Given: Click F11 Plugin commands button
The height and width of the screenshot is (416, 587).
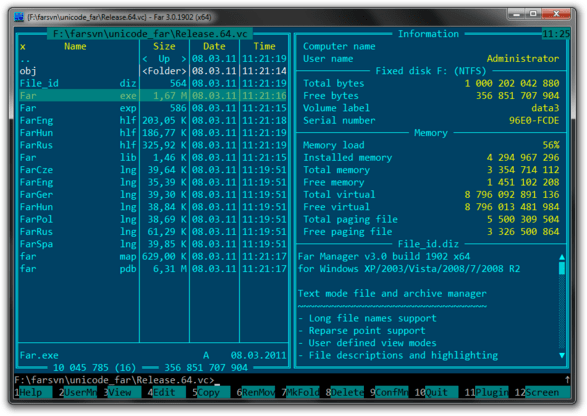Looking at the screenshot, I should pos(486,392).
